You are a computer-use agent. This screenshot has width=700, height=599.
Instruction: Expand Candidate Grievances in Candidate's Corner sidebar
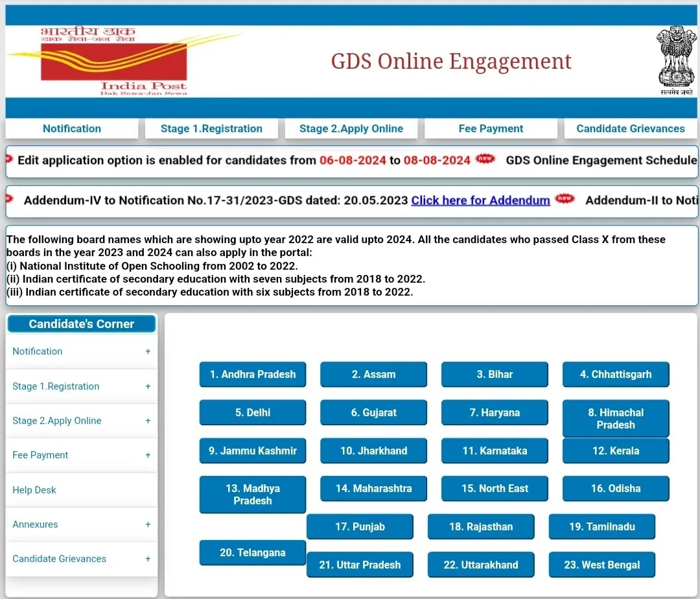click(x=82, y=558)
